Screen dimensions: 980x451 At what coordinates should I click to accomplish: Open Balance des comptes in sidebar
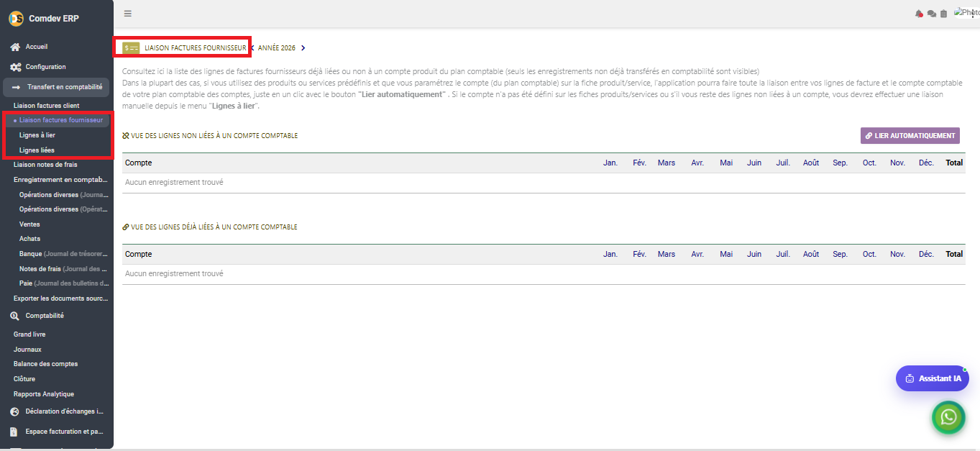pos(45,364)
